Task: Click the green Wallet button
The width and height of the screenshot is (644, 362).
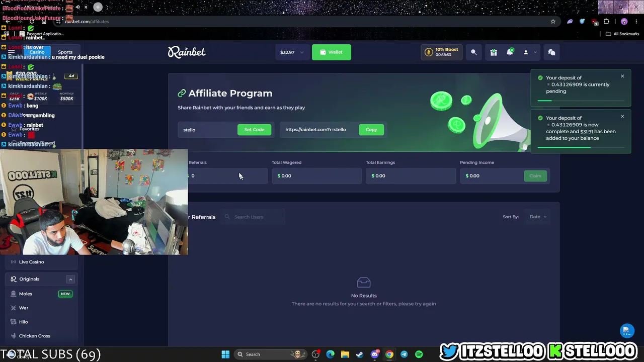Action: (x=332, y=52)
